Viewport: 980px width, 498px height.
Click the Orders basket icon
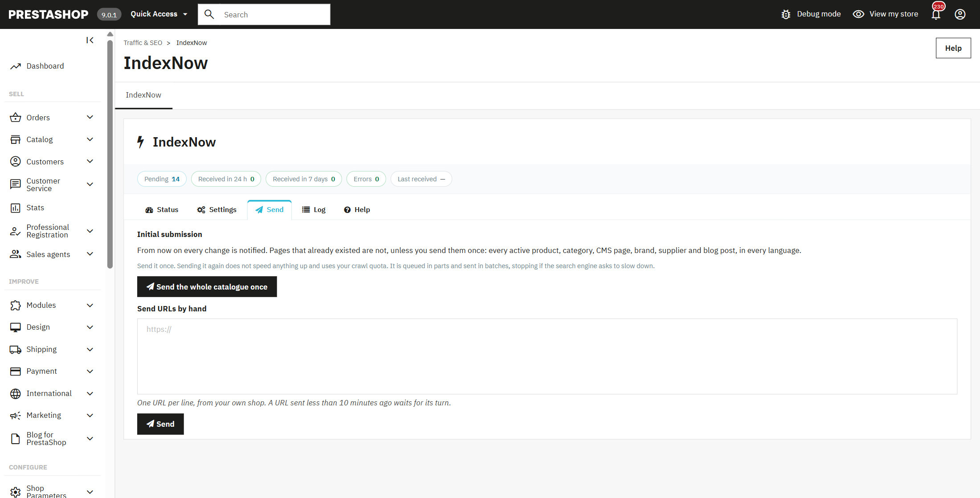16,117
